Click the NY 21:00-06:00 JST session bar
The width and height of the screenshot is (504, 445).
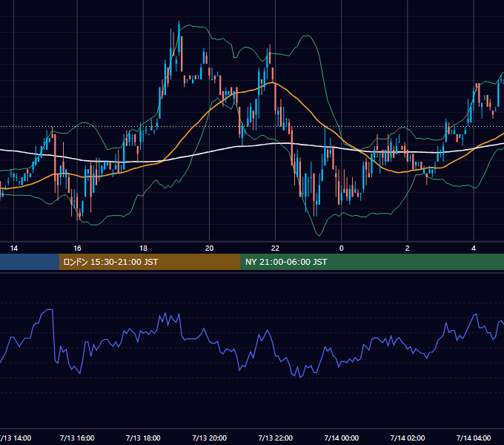(372, 262)
